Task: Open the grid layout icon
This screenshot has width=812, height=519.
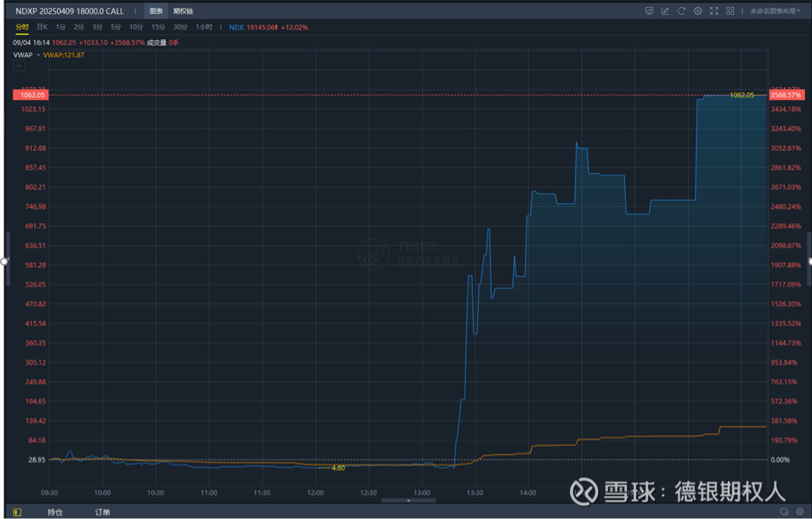Action: (732, 11)
